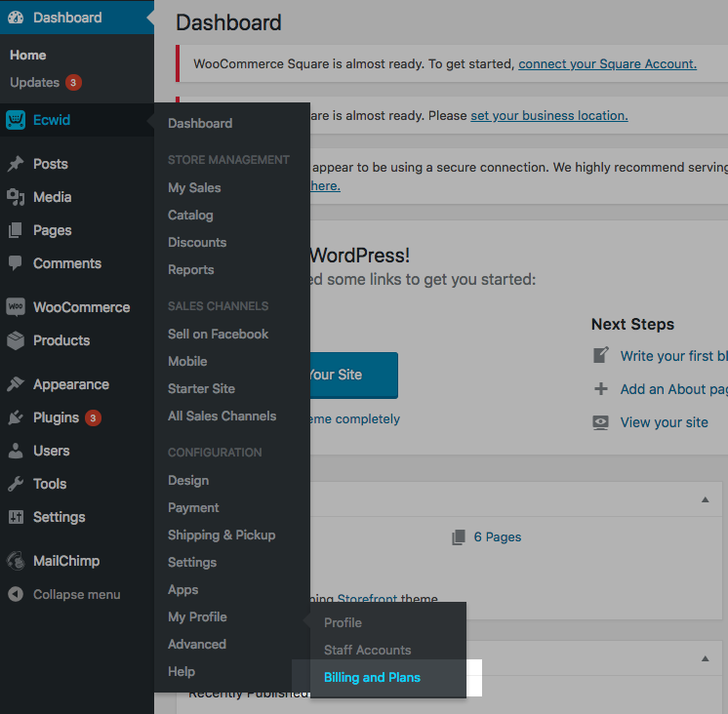Open Help in the Ecwid flyout
This screenshot has height=714, width=728.
coord(182,672)
